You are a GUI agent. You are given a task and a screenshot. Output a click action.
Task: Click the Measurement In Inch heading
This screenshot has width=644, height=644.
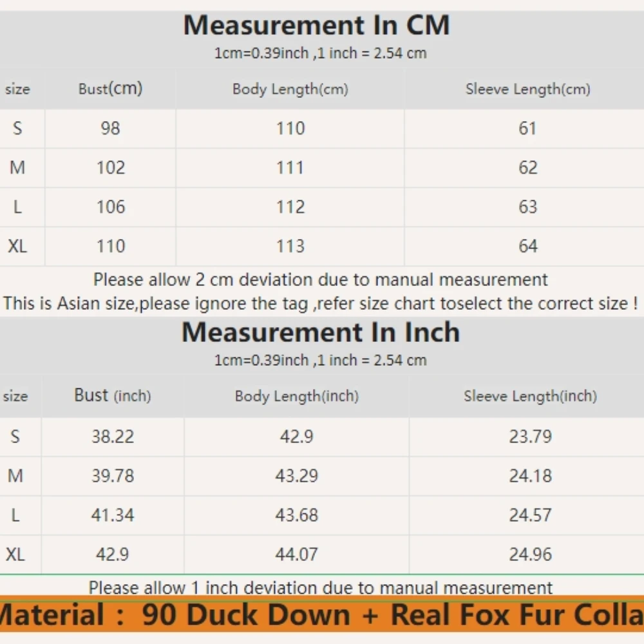(x=321, y=332)
